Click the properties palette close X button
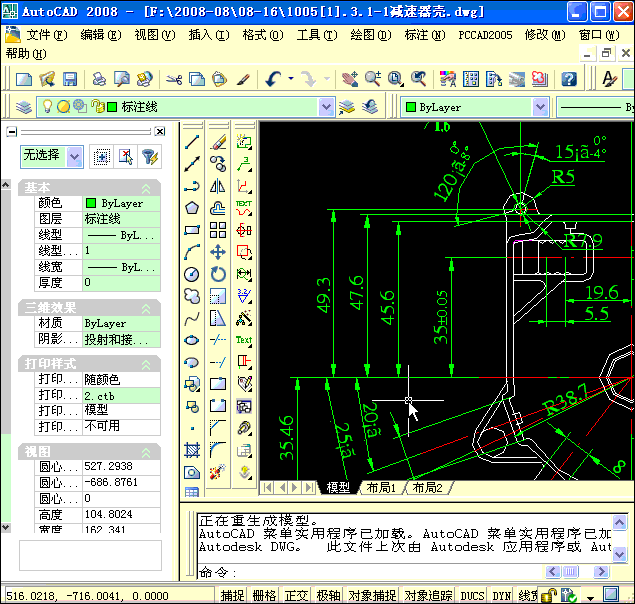 (x=160, y=131)
